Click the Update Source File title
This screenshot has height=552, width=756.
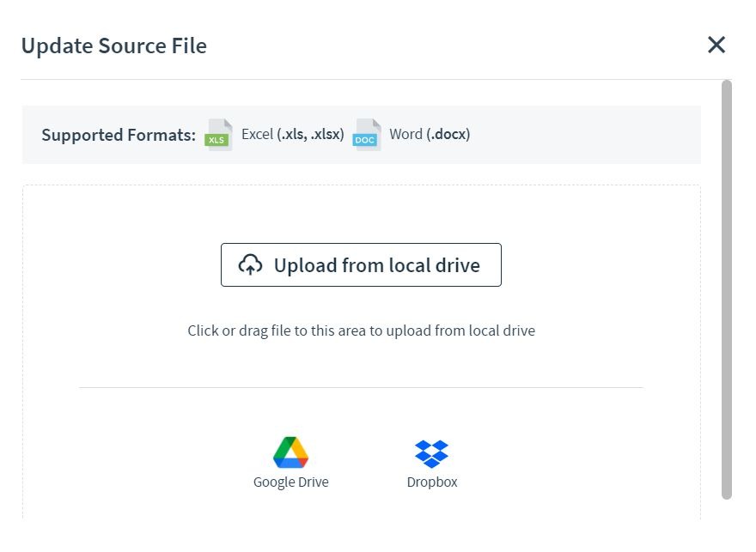[x=114, y=45]
